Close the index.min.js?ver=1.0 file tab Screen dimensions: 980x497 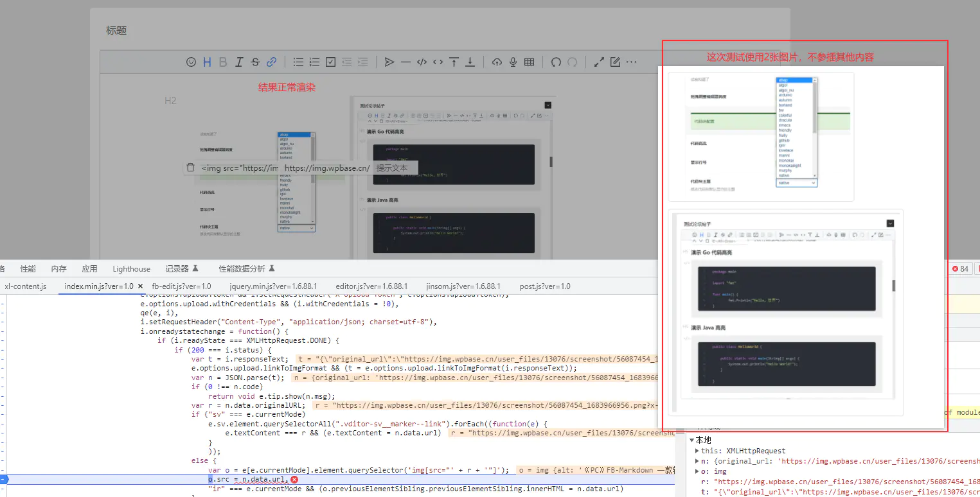(x=141, y=286)
